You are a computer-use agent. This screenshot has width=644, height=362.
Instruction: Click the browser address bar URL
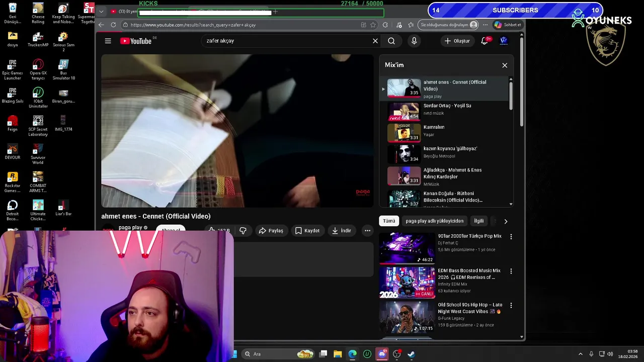[242, 25]
